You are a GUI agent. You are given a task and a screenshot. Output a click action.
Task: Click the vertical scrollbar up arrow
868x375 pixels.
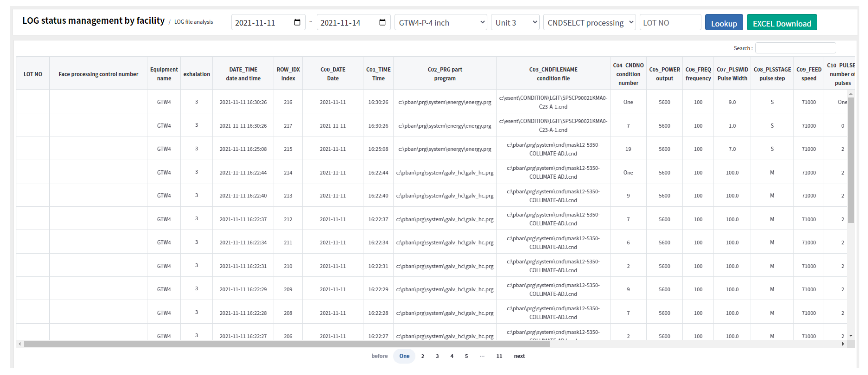pyautogui.click(x=850, y=94)
